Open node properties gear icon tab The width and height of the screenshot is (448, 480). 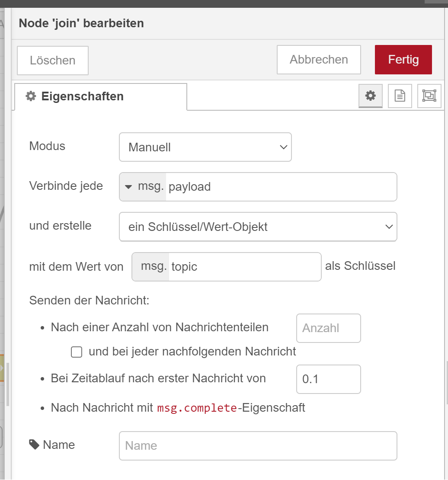(x=371, y=96)
